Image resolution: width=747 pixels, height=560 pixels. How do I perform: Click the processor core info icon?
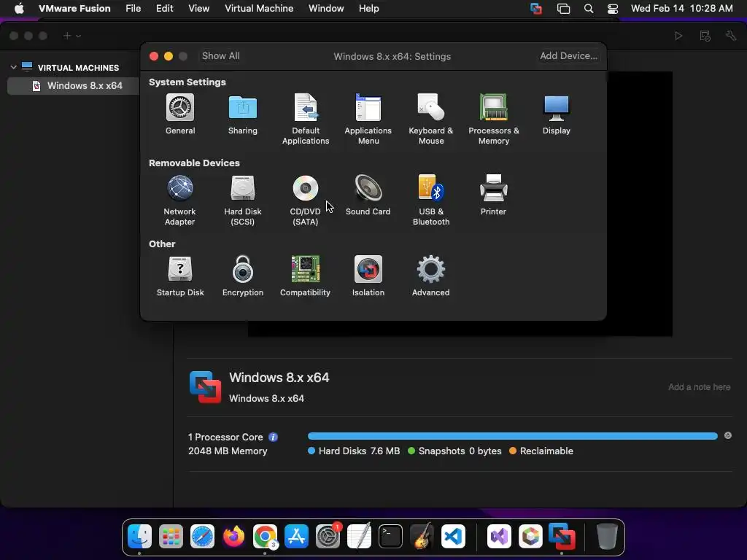point(273,437)
